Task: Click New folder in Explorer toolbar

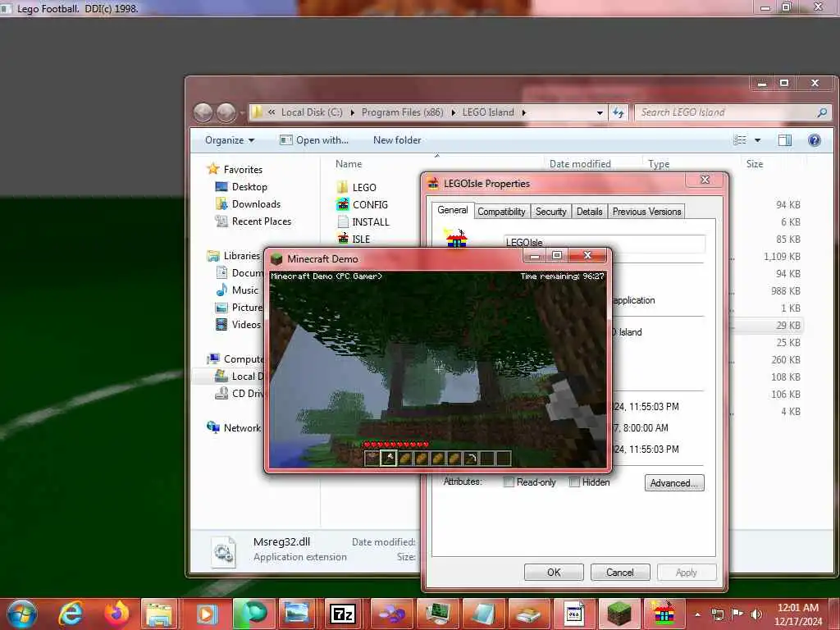Action: point(397,140)
